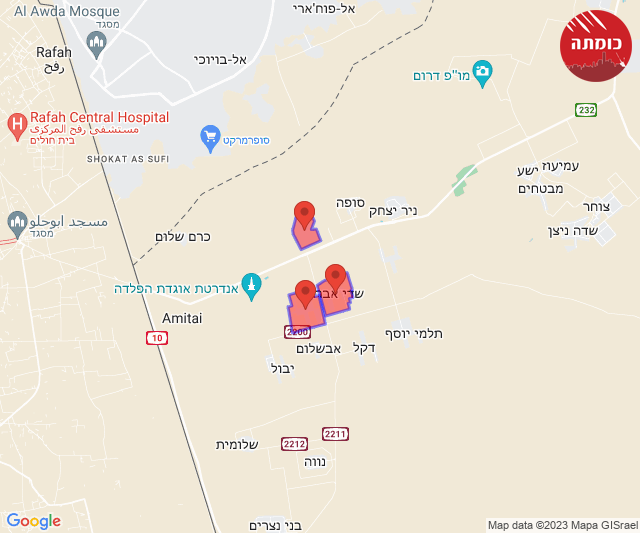
Task: Select the blue supermarket shopping cart pin
Action: tap(210, 139)
